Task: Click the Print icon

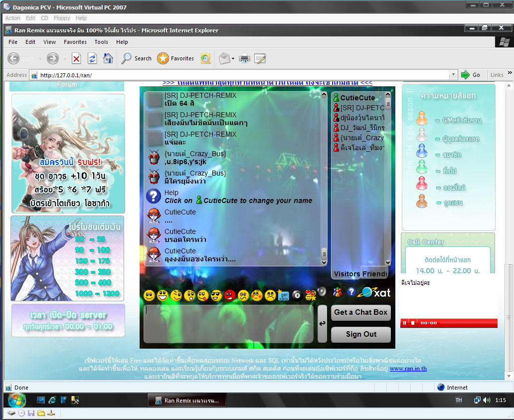Action: coord(244,59)
